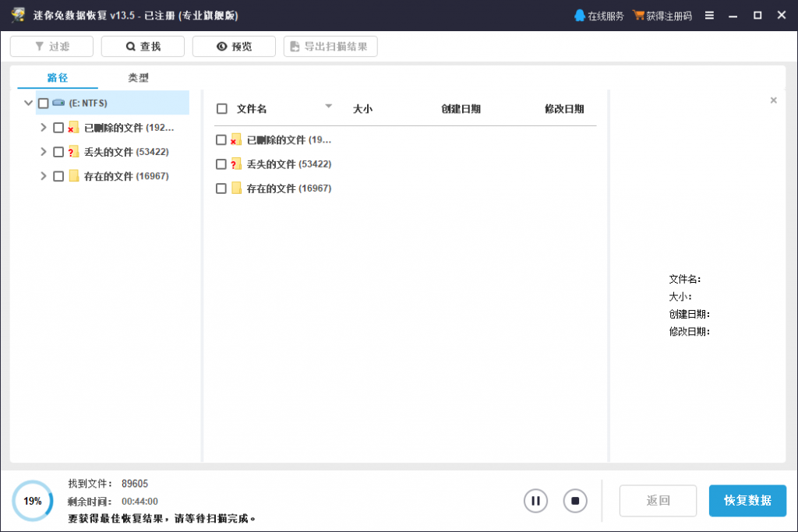Image resolution: width=798 pixels, height=532 pixels.
Task: Click the E: NTFS drive icon
Action: [58, 103]
